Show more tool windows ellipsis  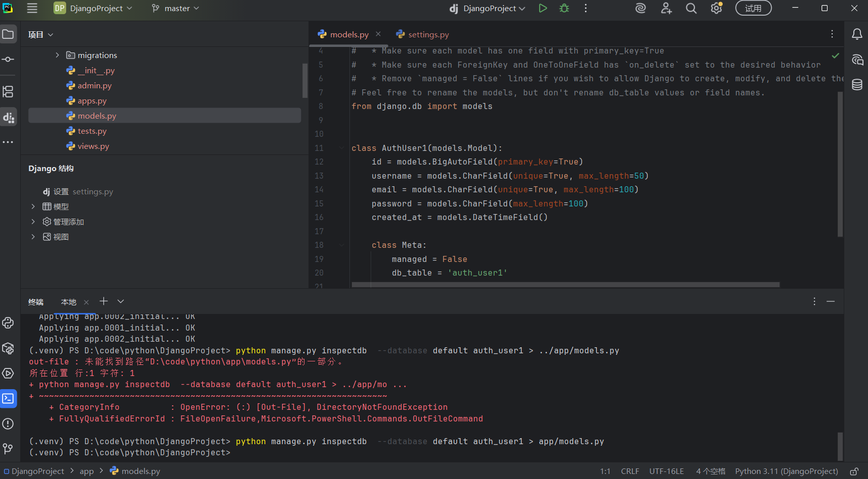click(x=8, y=142)
